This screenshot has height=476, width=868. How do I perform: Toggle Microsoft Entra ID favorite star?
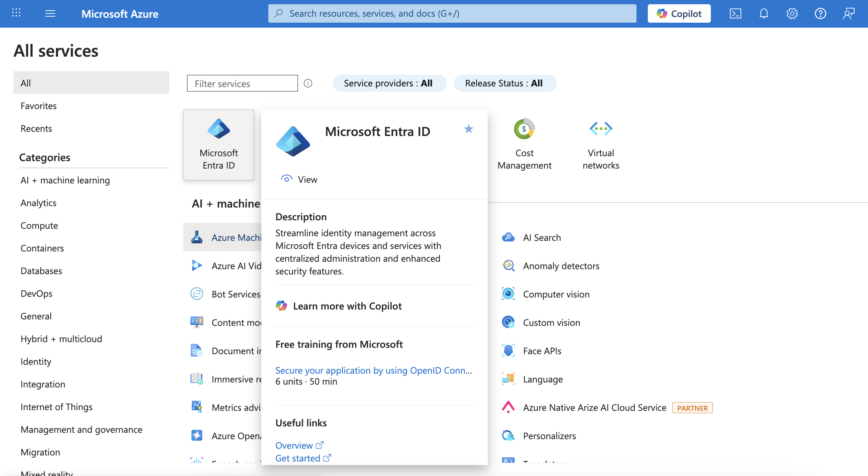[468, 129]
